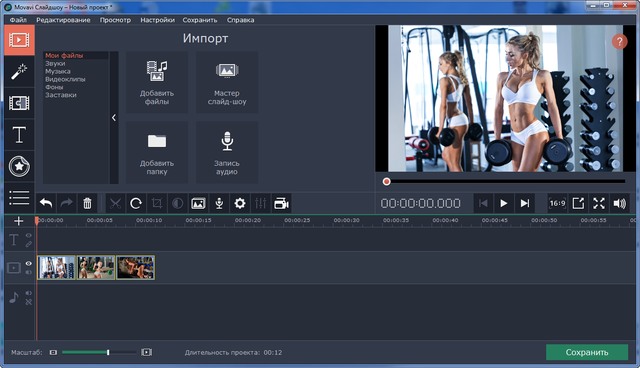The height and width of the screenshot is (368, 640).
Task: Open the Filters magic wand tab
Action: (19, 72)
